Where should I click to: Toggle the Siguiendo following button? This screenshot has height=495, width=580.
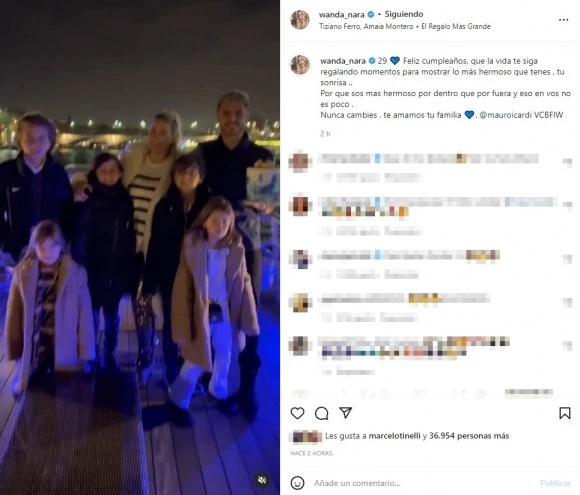click(404, 14)
